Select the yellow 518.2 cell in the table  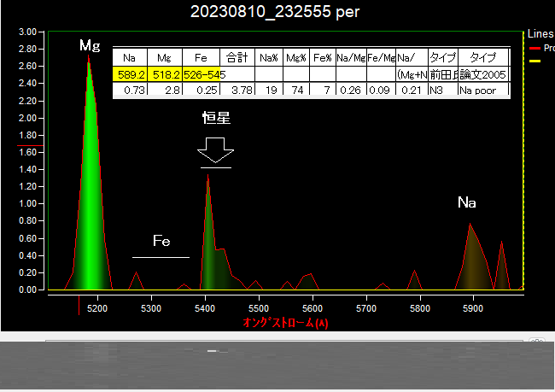(165, 75)
